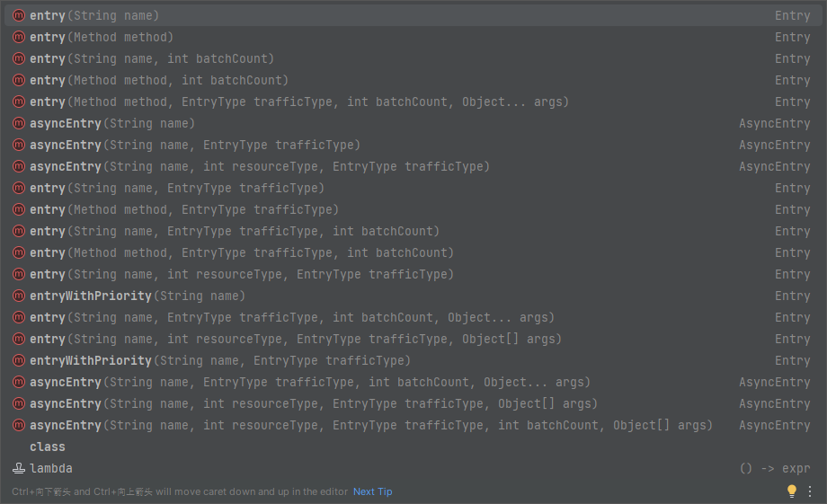Select asyncEntry(String name, int resourceType, EntryType trafficType)
The image size is (827, 504).
pos(413,166)
